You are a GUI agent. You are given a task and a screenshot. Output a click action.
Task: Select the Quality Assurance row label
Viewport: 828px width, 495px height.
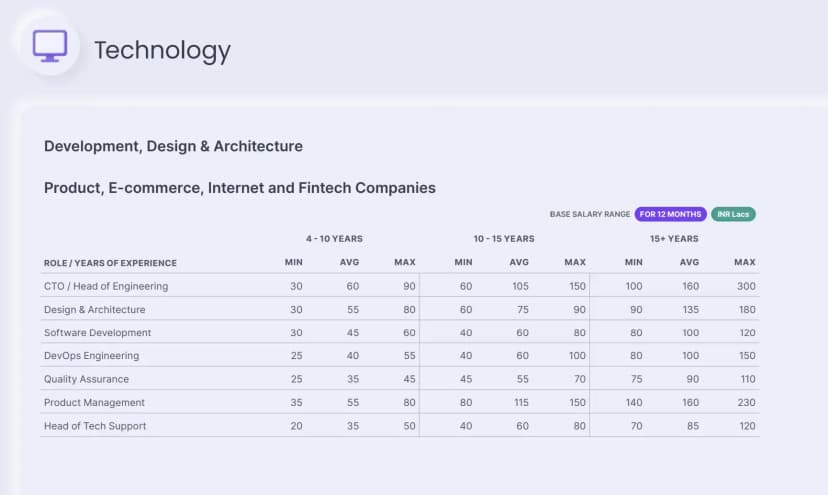click(87, 379)
